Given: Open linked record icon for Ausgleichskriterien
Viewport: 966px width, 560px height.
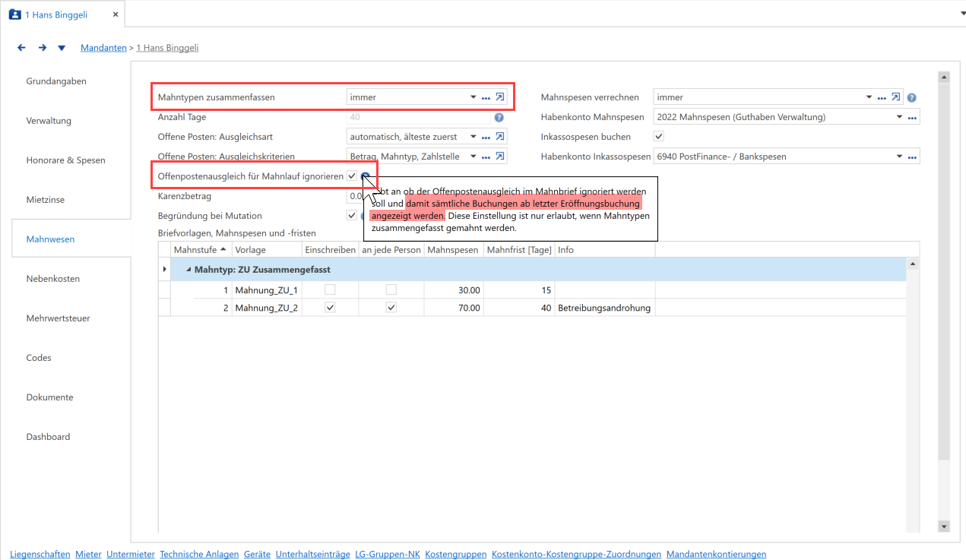Looking at the screenshot, I should pos(500,157).
